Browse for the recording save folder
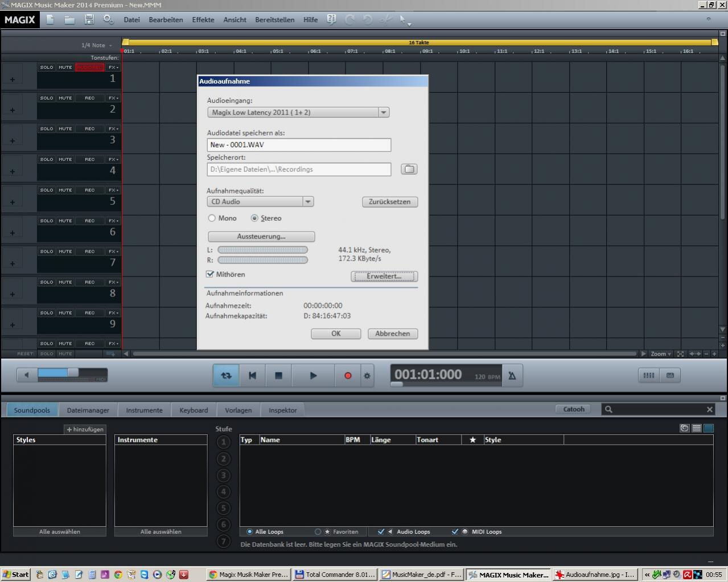This screenshot has height=582, width=728. 409,169
